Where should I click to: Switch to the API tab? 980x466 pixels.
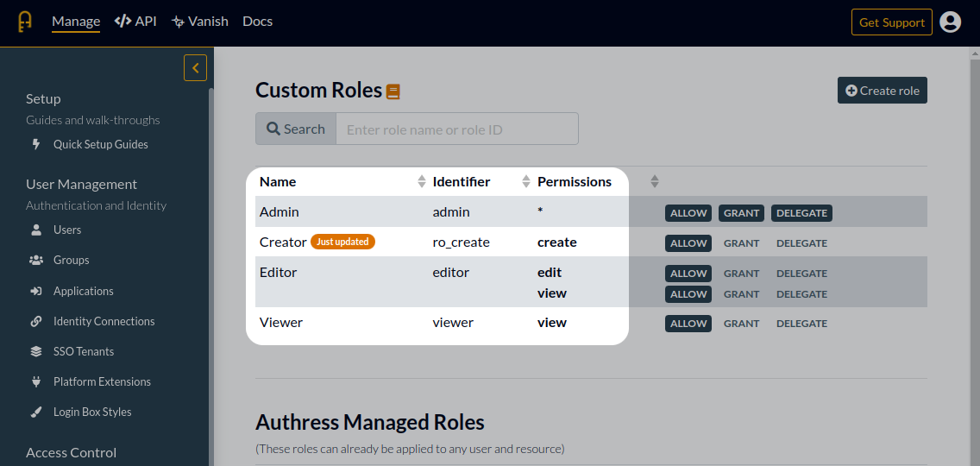click(135, 22)
